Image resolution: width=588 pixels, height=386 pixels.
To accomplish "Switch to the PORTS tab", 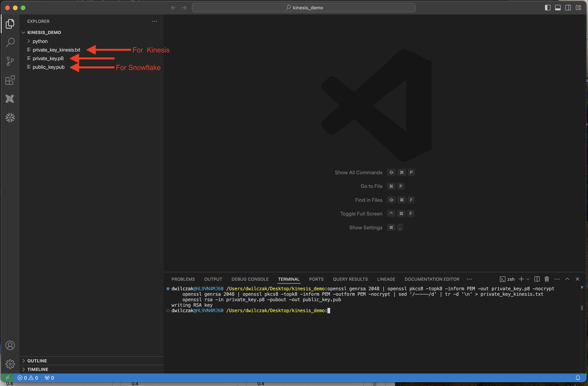I will pos(316,279).
